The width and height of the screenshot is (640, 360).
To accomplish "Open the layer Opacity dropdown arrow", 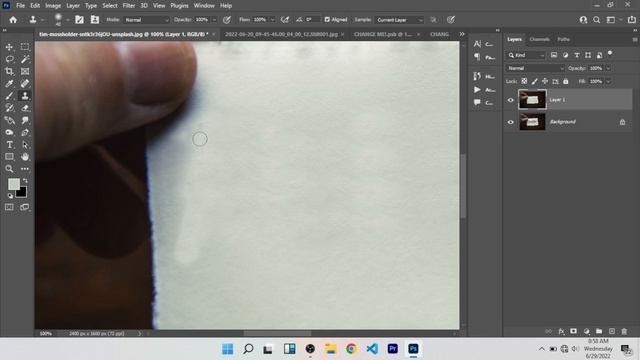I will click(608, 68).
